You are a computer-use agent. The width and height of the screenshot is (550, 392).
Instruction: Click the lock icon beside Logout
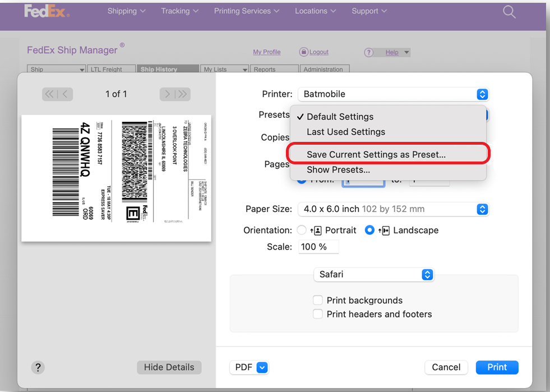tap(303, 52)
